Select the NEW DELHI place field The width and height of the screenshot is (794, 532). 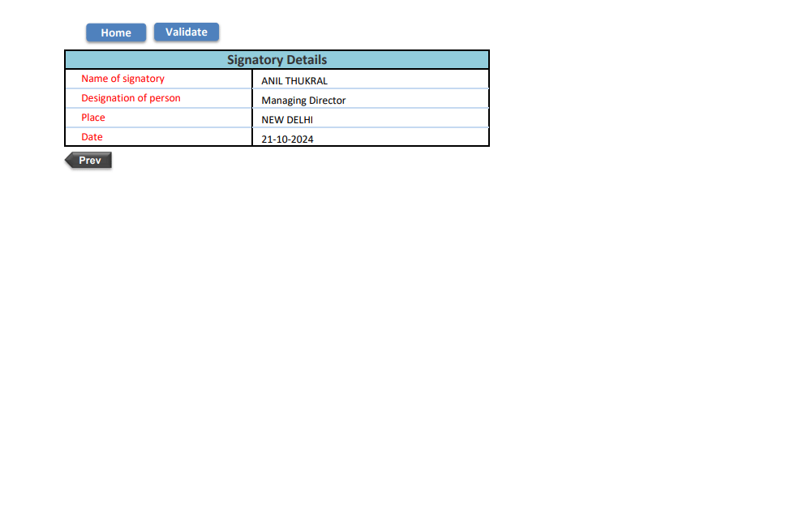tap(370, 118)
